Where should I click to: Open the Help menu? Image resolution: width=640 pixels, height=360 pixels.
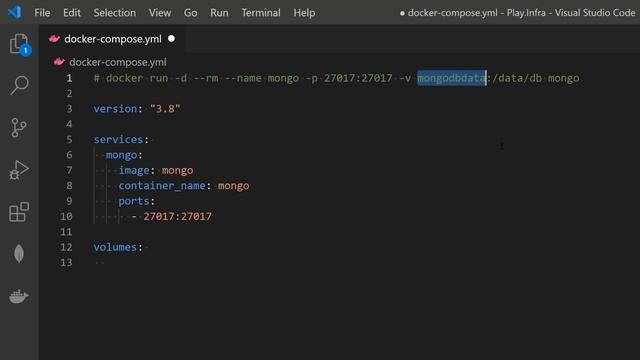pos(304,13)
